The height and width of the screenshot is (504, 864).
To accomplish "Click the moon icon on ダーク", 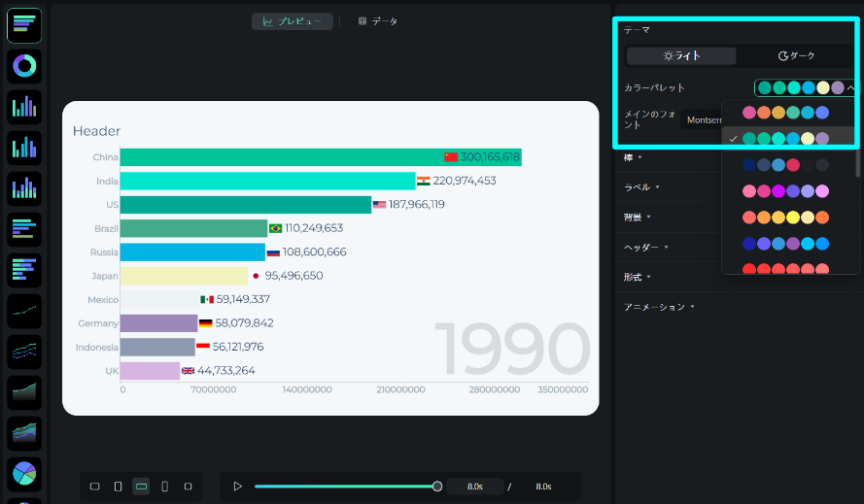I will pos(783,55).
